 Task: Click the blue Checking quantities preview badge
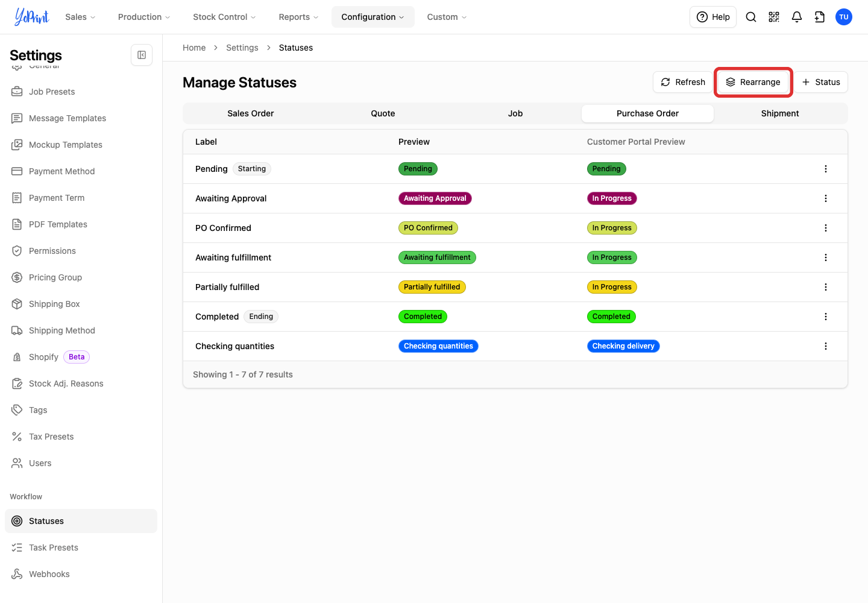(x=438, y=346)
